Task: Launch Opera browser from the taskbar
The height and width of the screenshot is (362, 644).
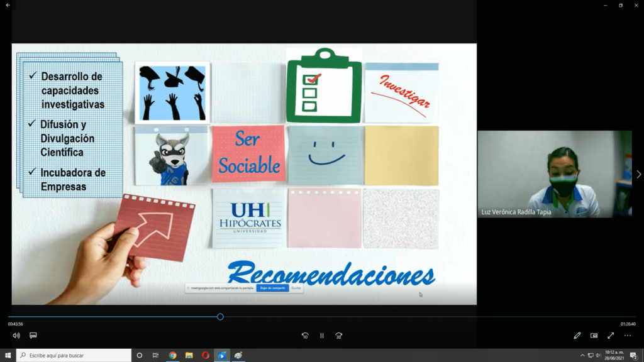Action: (205, 355)
